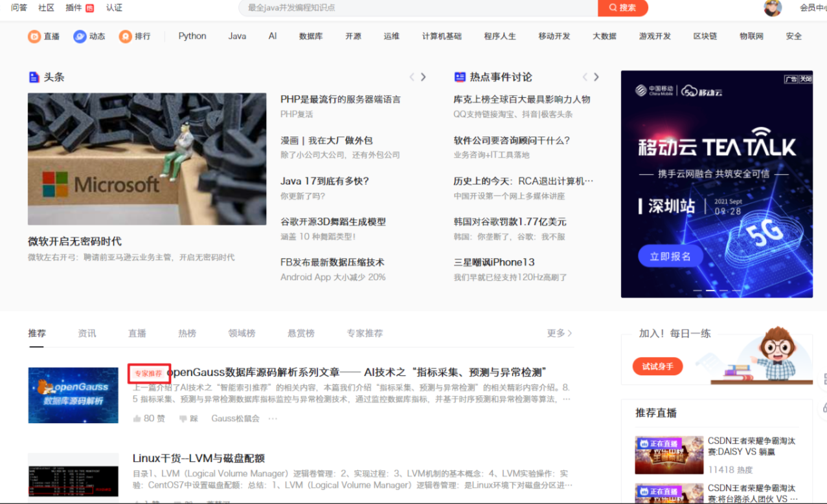Open the Microsoft headline image
The image size is (827, 504).
(147, 159)
